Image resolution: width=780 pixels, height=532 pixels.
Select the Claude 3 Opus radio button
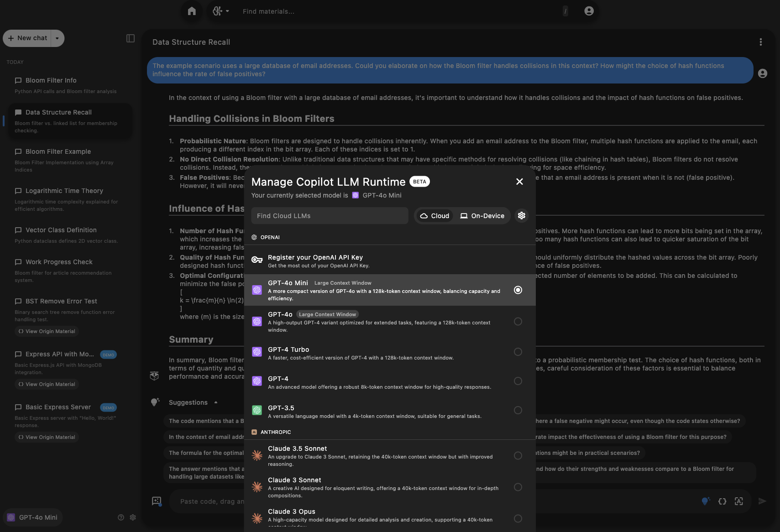518,519
